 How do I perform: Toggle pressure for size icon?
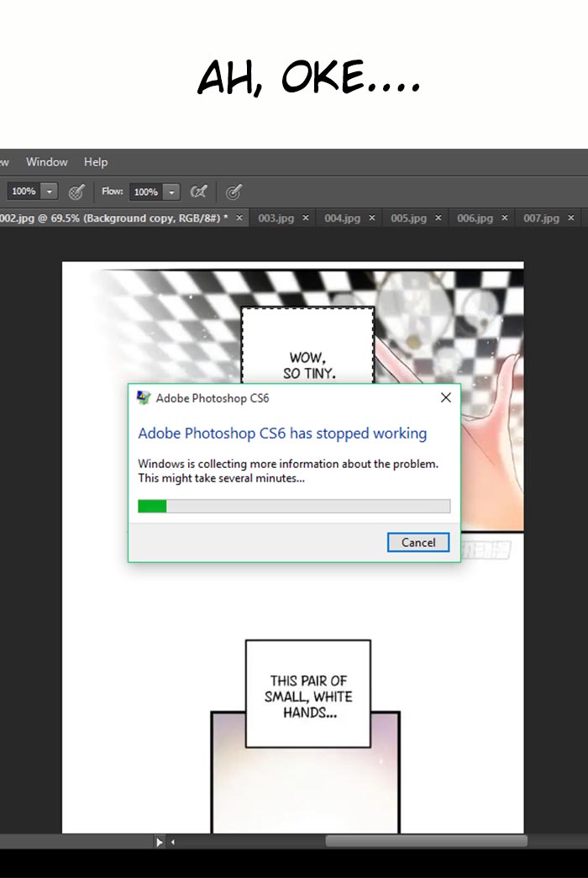coord(234,192)
